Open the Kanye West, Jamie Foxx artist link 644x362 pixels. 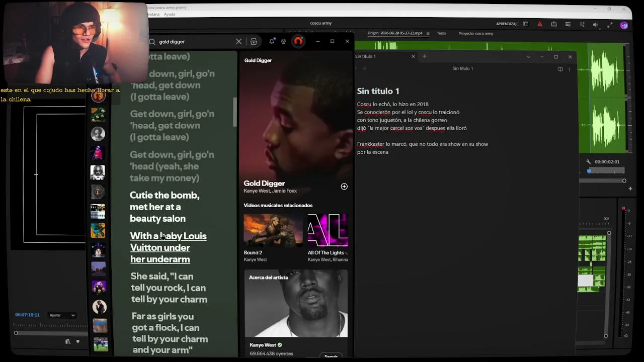tap(270, 191)
